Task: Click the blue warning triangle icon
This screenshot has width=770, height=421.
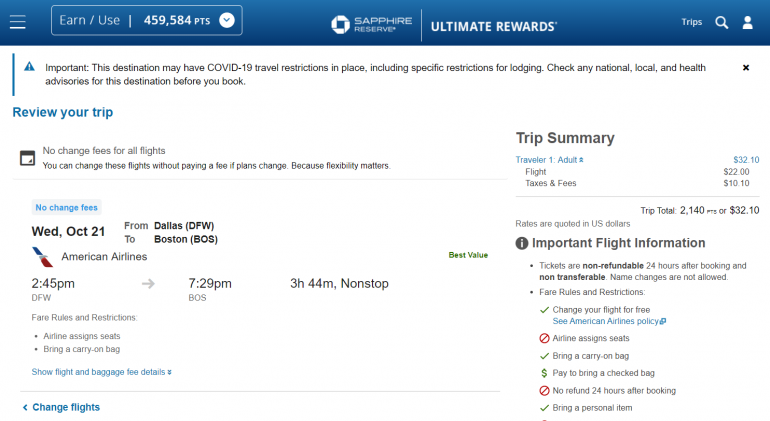Action: 30,67
